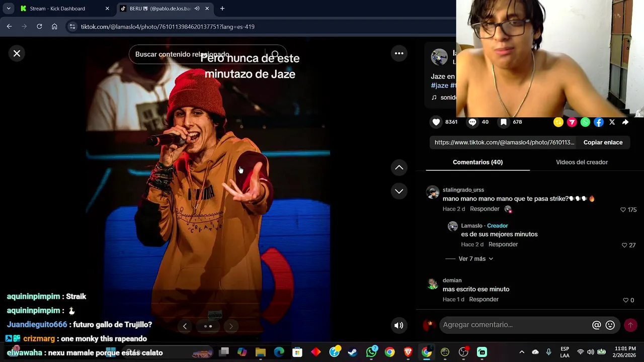Open Steam from taskbar
Image resolution: width=644 pixels, height=362 pixels.
point(353,352)
